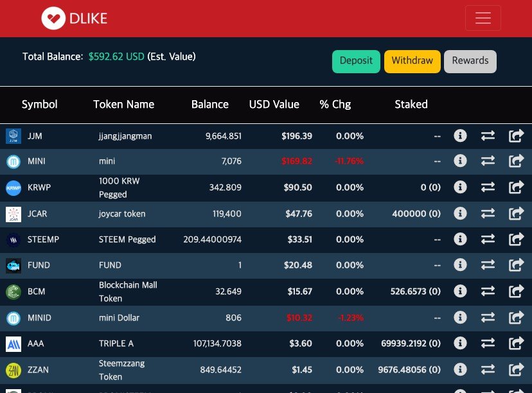Click the BCM token logo

(13, 292)
